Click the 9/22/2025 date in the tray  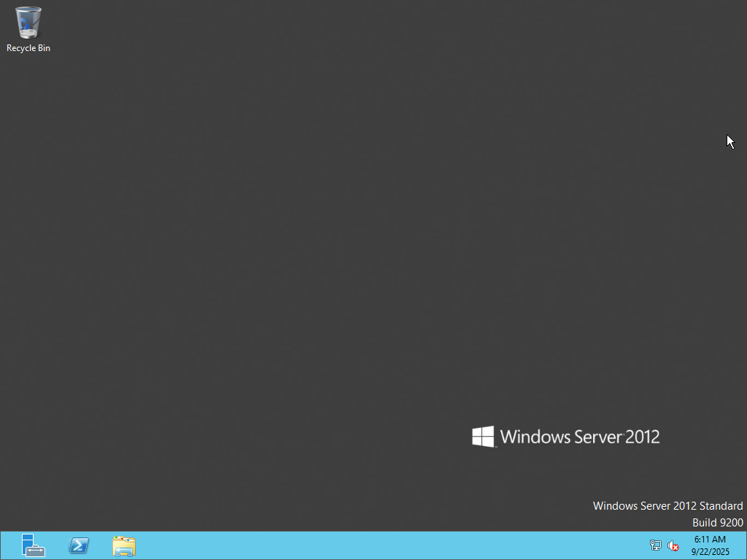tap(710, 552)
